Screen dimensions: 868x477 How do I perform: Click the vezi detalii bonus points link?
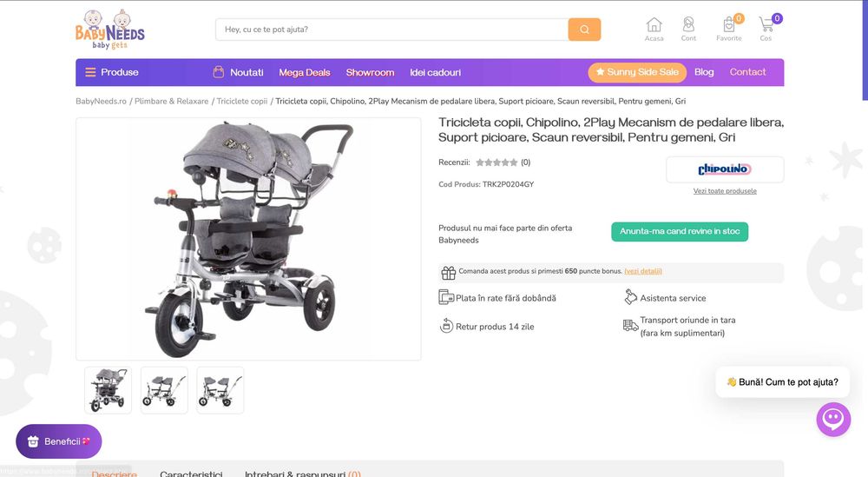(x=643, y=271)
